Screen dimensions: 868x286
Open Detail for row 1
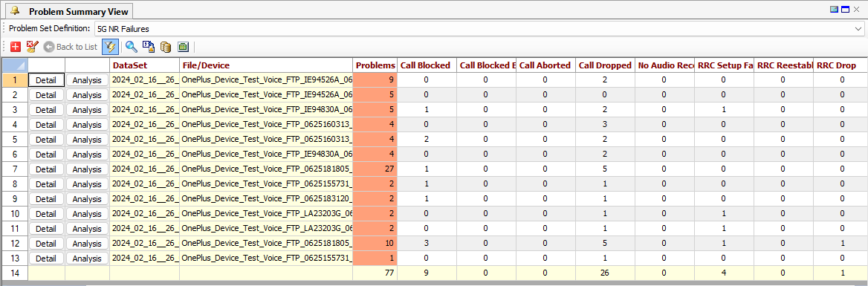pyautogui.click(x=46, y=79)
